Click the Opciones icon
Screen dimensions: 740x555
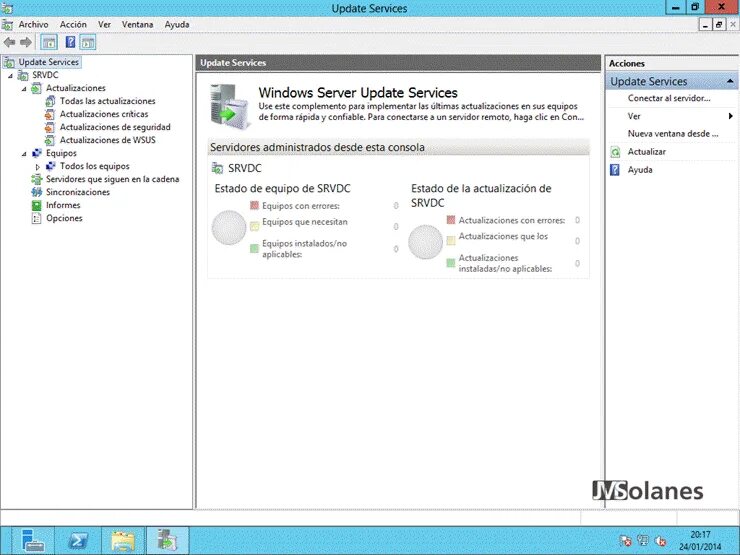[36, 218]
